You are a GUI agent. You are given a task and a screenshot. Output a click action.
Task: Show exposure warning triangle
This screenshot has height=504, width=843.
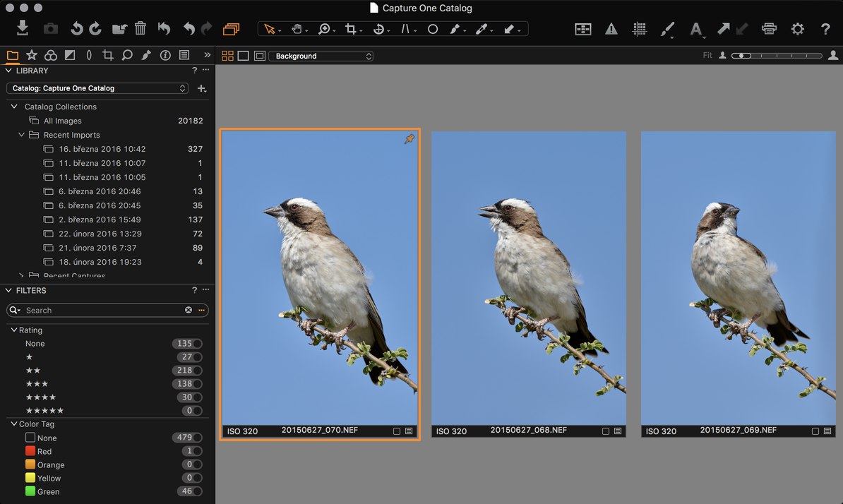(x=611, y=29)
